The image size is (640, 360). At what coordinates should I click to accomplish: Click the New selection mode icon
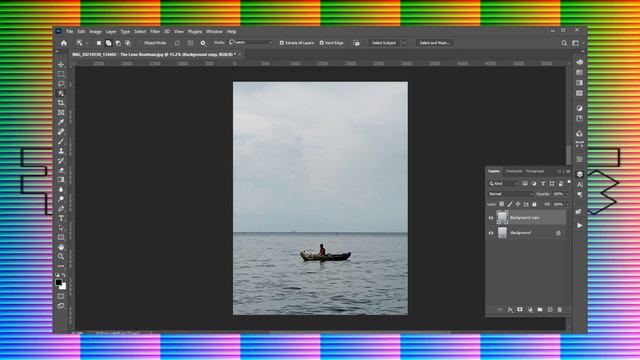(99, 43)
